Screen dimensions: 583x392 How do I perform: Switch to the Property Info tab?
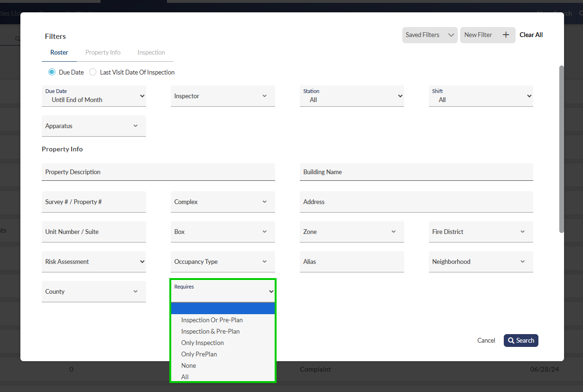103,52
